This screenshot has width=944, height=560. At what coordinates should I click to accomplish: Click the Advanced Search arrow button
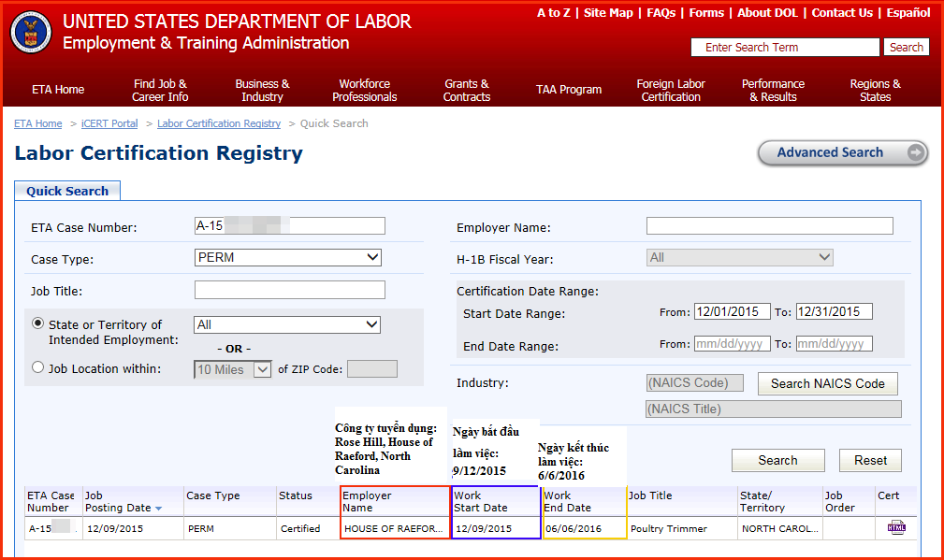coord(916,153)
